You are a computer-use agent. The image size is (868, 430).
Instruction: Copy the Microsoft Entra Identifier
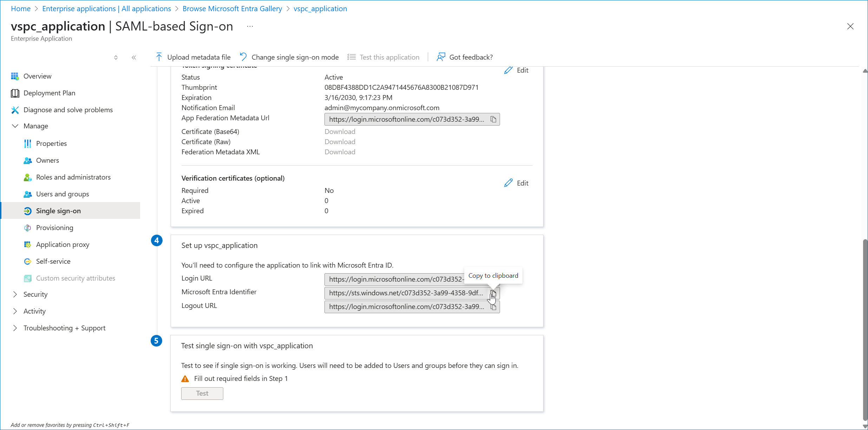click(494, 293)
